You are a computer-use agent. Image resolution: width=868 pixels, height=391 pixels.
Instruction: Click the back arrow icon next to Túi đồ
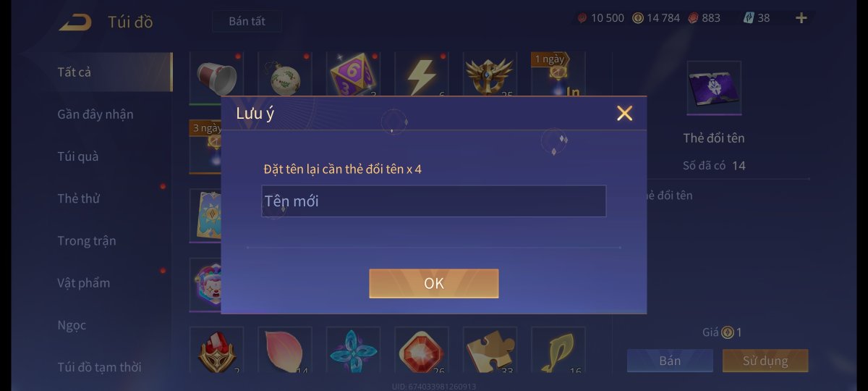click(x=75, y=22)
